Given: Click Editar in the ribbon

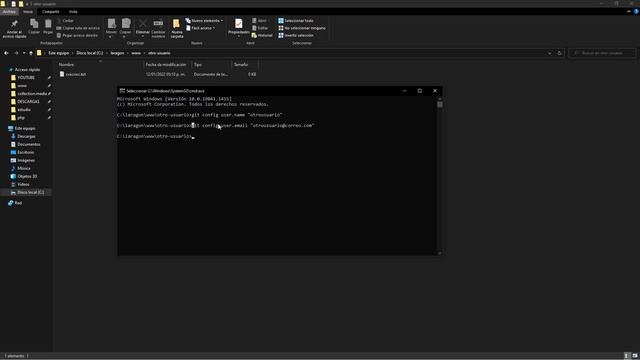Looking at the screenshot, I should click(x=260, y=28).
